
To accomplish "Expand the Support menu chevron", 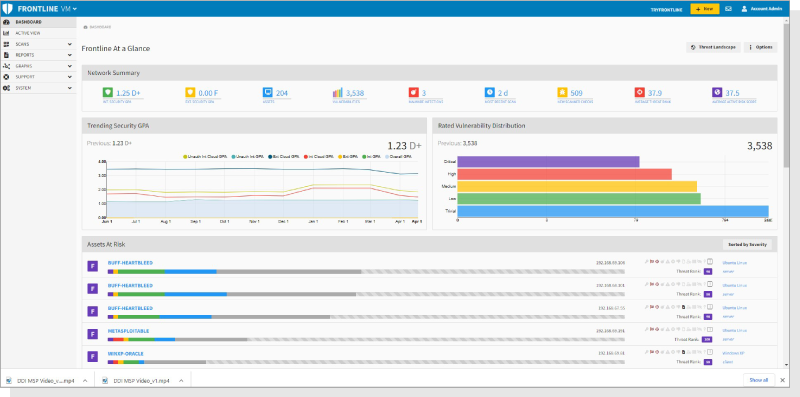I will (x=70, y=77).
